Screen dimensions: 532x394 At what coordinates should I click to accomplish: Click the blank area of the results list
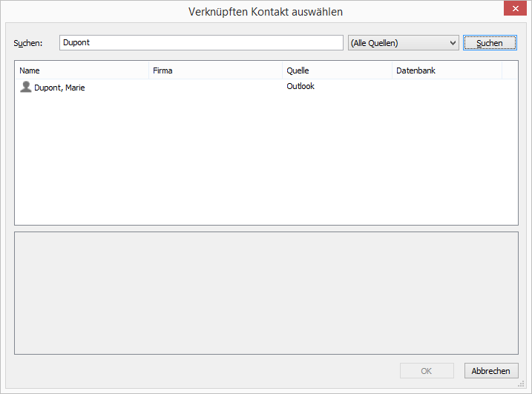266,163
